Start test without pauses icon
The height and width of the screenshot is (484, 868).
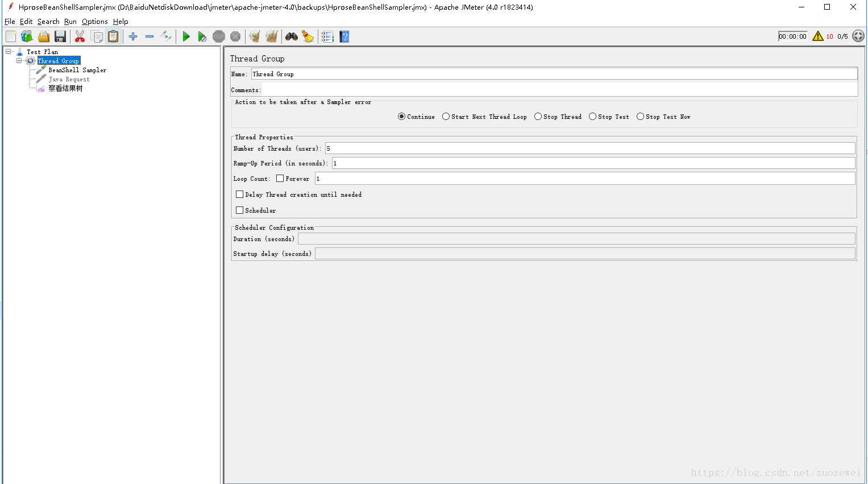tap(202, 36)
